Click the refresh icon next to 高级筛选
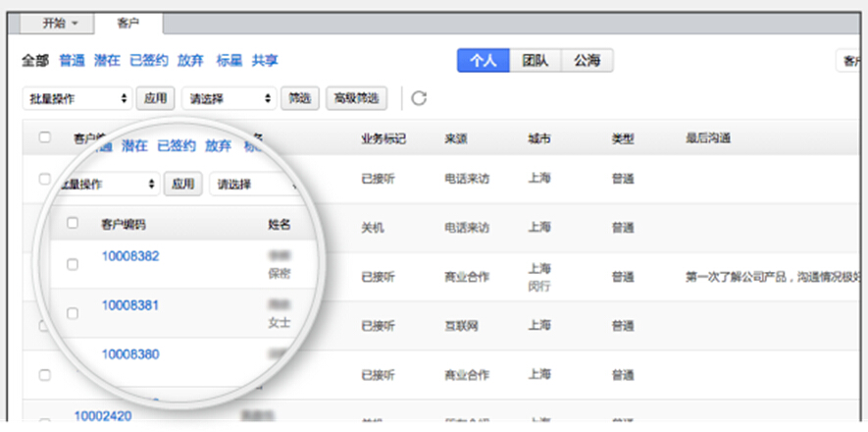 pyautogui.click(x=419, y=98)
